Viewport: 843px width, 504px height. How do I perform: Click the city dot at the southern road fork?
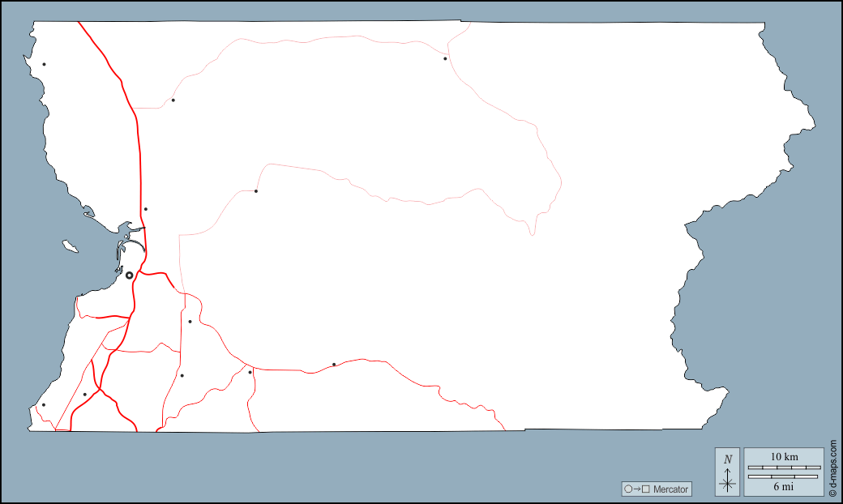tap(250, 373)
